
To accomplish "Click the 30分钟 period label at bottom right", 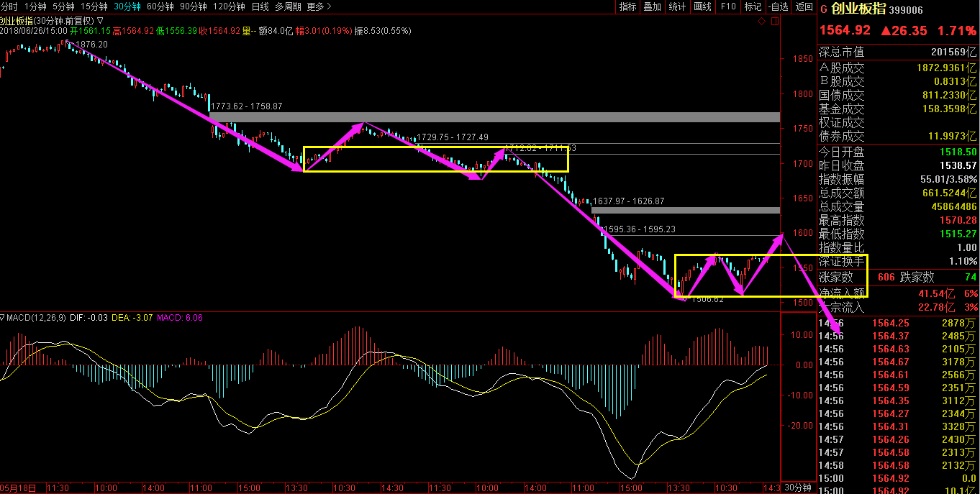I will click(x=798, y=488).
